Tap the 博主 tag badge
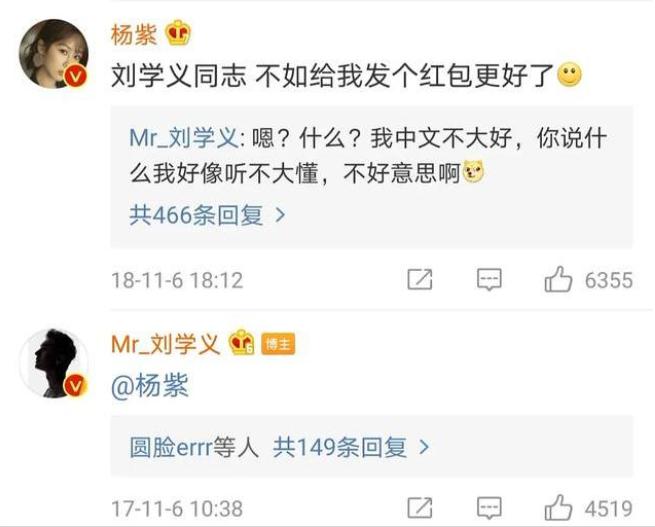The width and height of the screenshot is (655, 527). coord(278,344)
